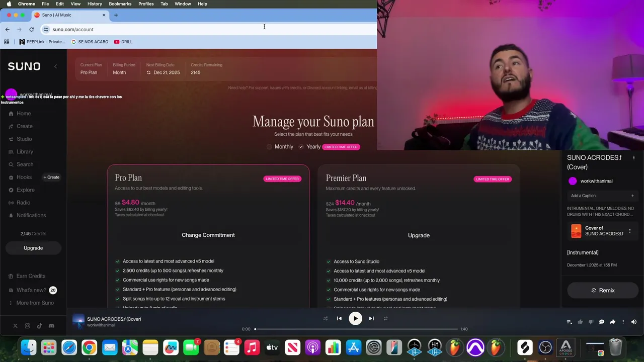
Task: Skip to next track
Action: pos(371,318)
